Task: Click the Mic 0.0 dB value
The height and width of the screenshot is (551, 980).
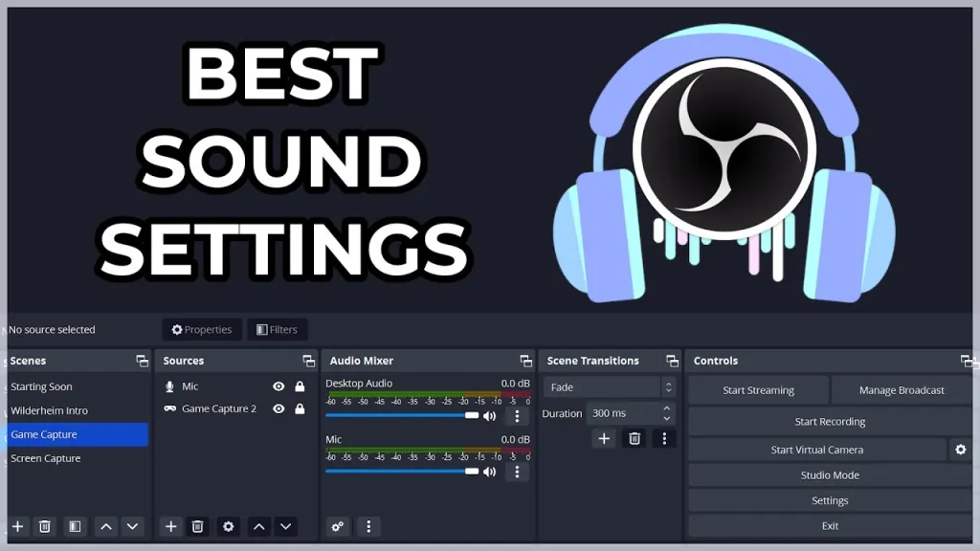Action: click(x=515, y=439)
